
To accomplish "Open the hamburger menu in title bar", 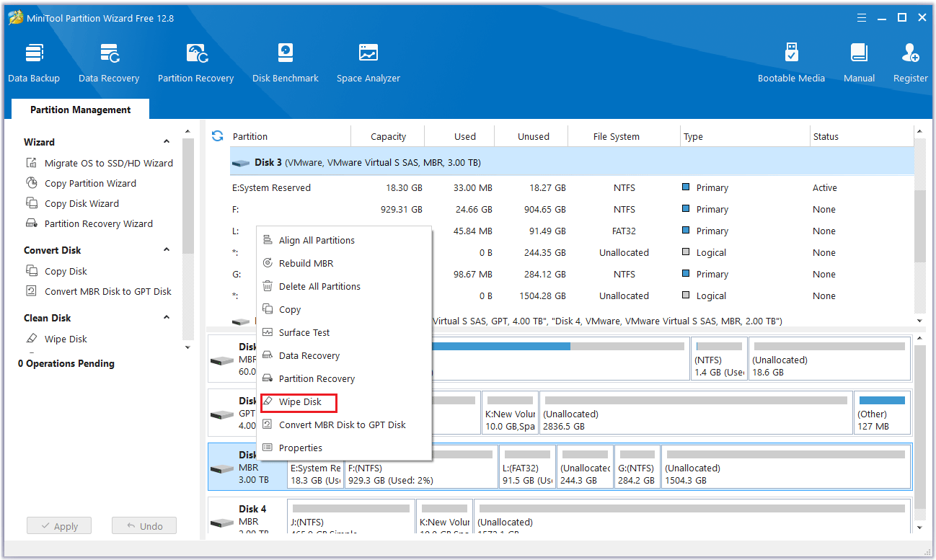I will [x=862, y=17].
